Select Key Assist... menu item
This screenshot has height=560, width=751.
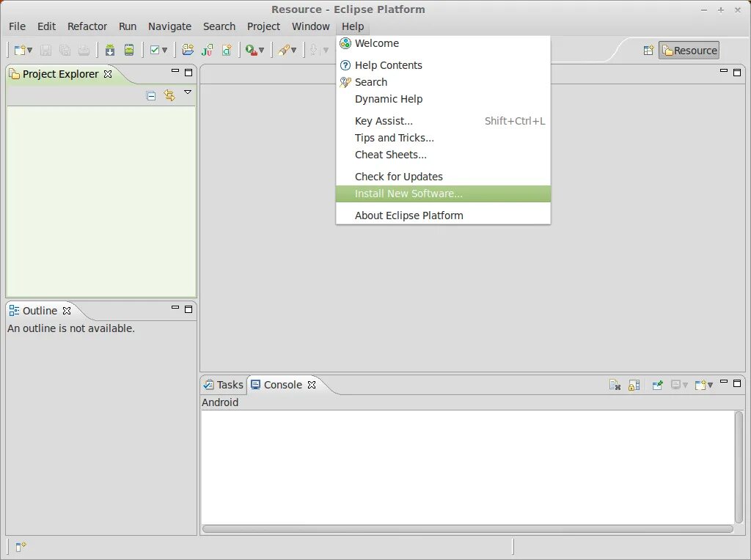(443, 121)
